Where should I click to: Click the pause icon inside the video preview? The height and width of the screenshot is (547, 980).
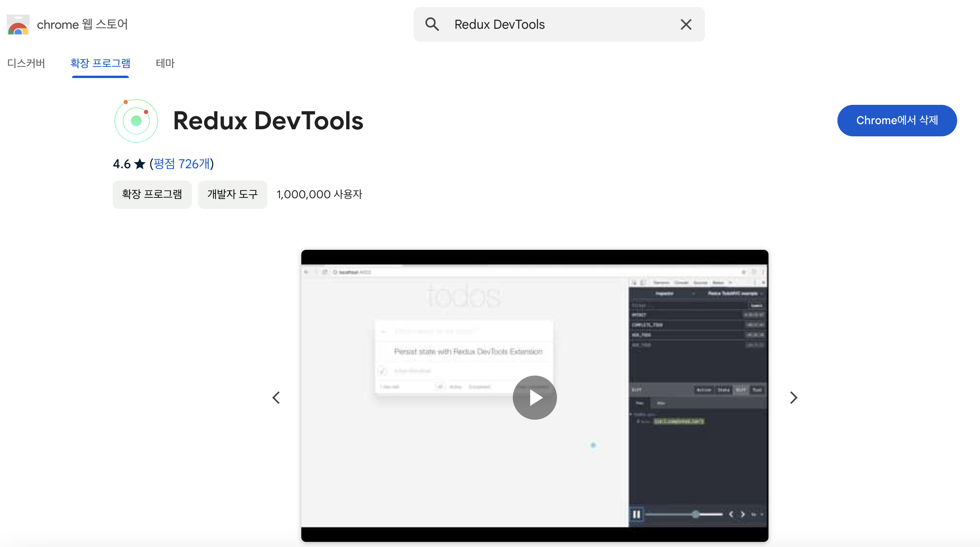point(636,514)
